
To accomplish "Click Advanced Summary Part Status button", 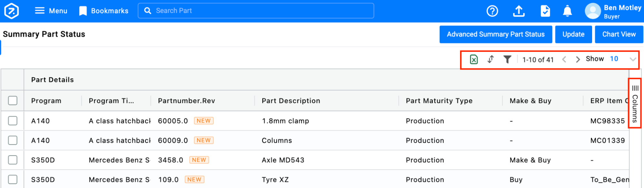I will pos(495,34).
